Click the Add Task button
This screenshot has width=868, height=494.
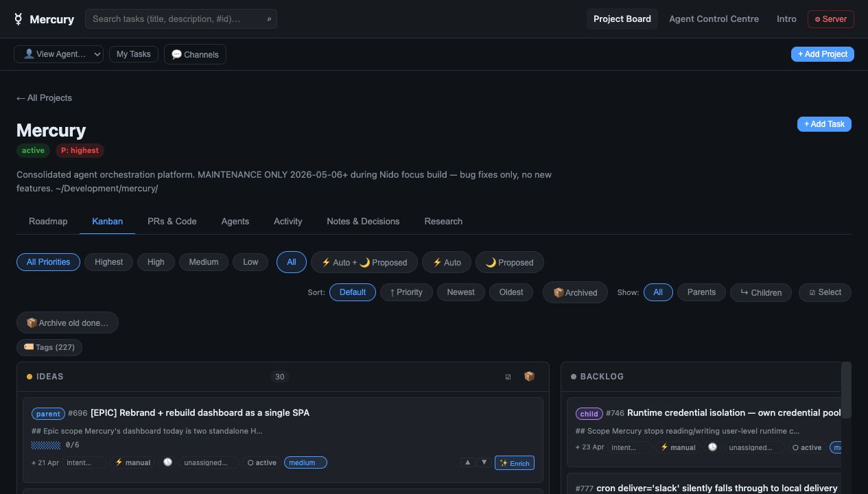click(x=824, y=124)
